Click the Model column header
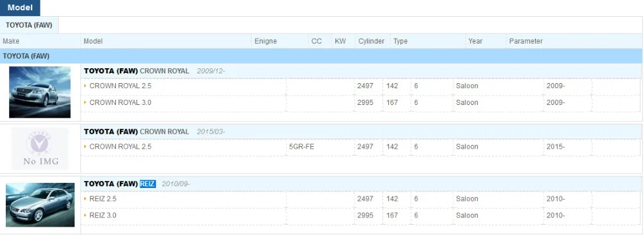The width and height of the screenshot is (644, 235). [93, 41]
